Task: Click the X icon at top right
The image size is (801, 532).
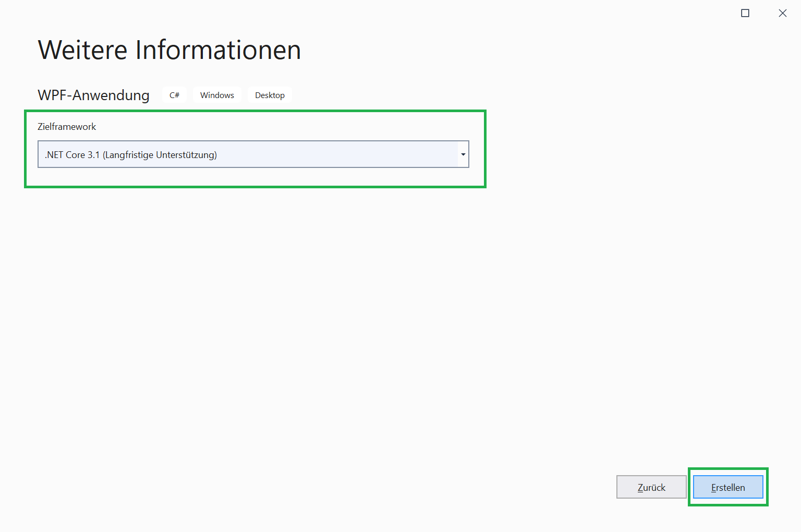Action: (782, 13)
